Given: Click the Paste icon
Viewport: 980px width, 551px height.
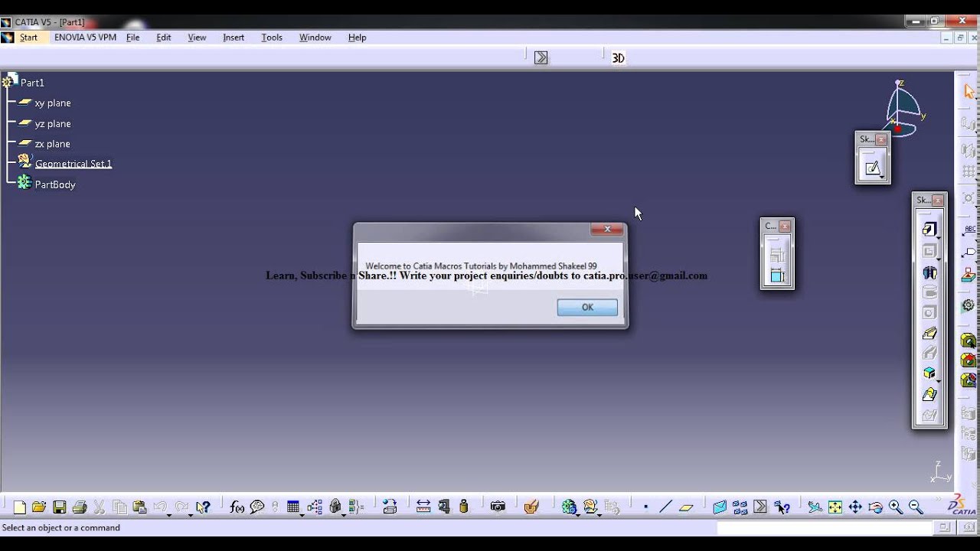Looking at the screenshot, I should point(141,506).
